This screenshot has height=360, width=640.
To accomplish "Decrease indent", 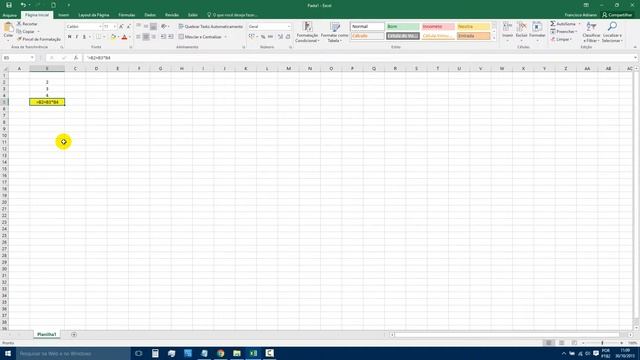I will click(163, 37).
